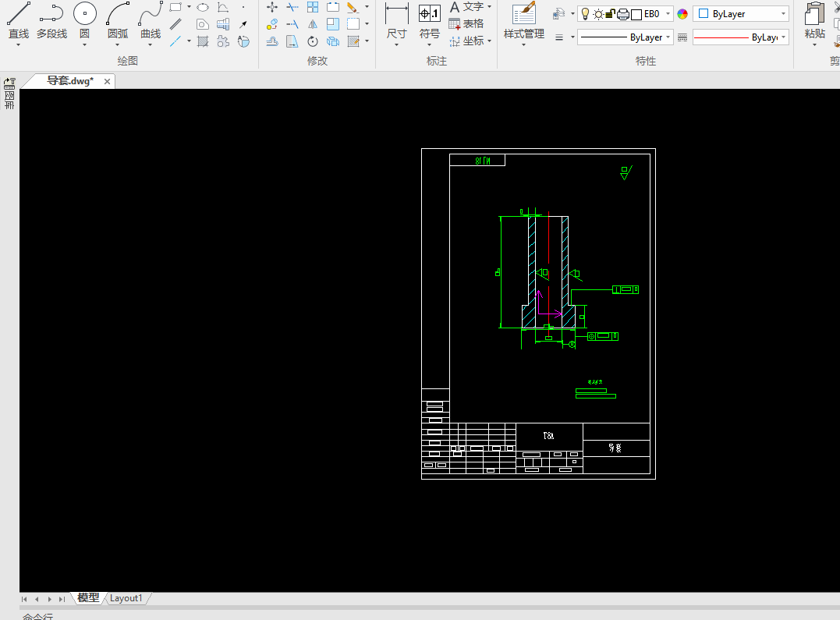Select the mirror tool in 修改 panel

tap(313, 24)
